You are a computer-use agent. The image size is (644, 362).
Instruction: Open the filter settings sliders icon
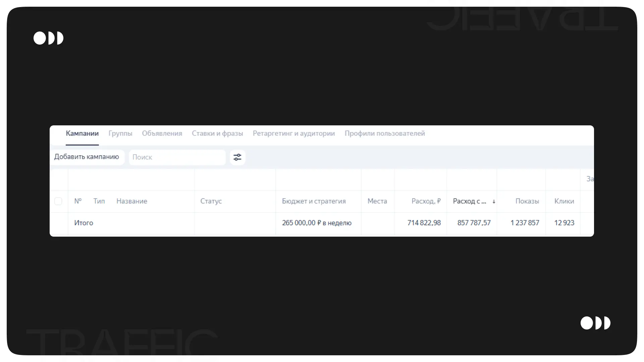pyautogui.click(x=237, y=157)
